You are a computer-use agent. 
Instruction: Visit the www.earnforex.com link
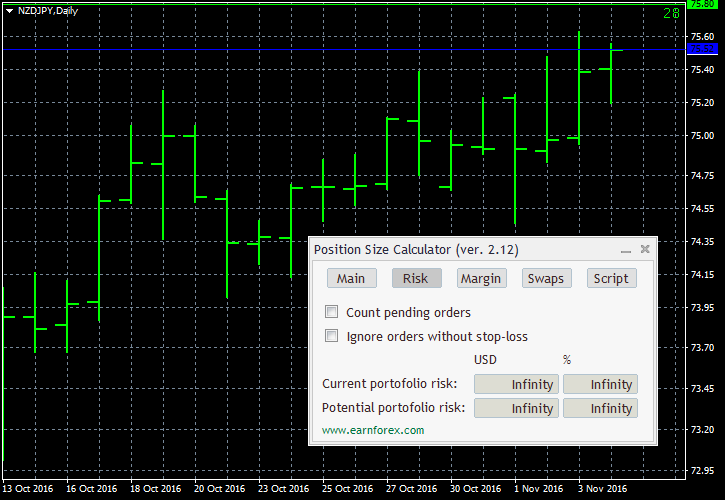373,430
